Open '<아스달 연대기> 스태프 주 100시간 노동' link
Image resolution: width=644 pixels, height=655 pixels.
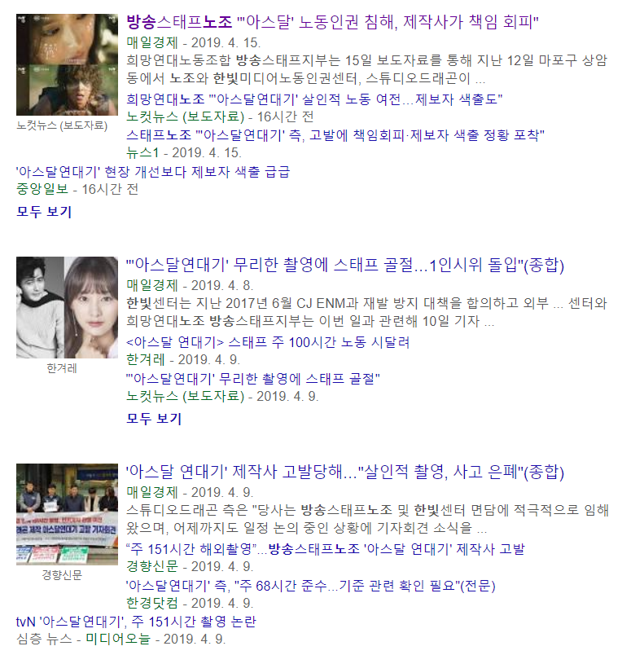pyautogui.click(x=268, y=342)
